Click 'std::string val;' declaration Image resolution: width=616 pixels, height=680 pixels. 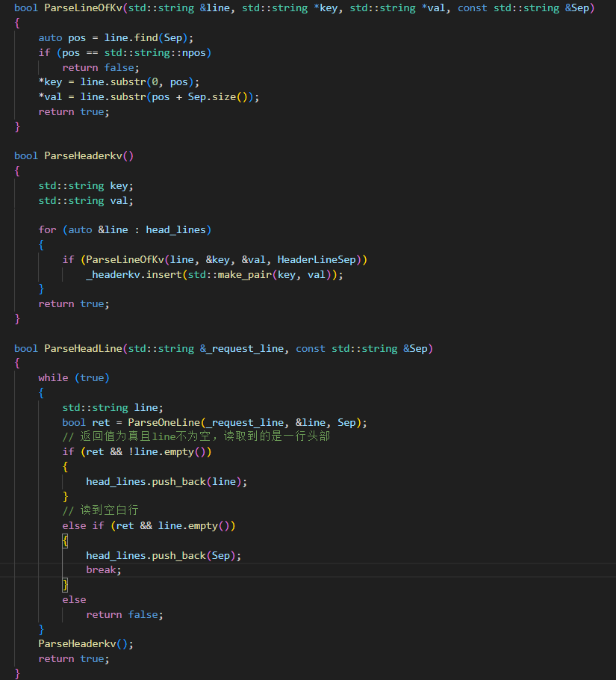pos(86,200)
